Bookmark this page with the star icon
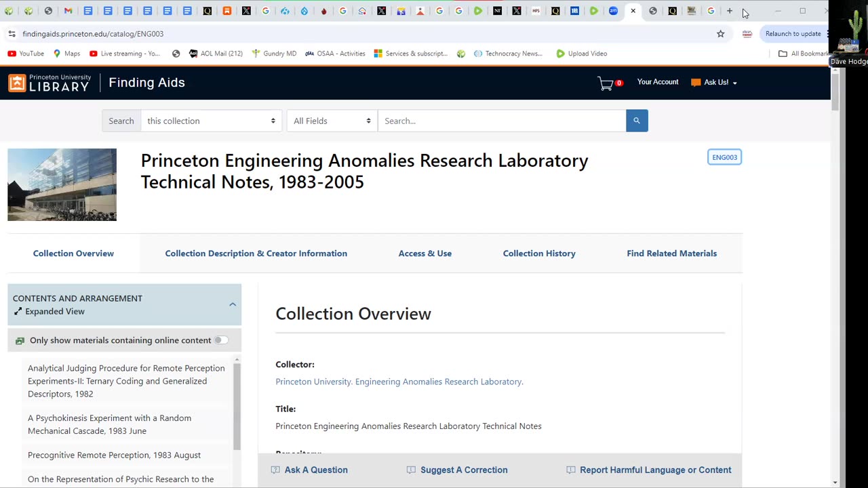The height and width of the screenshot is (488, 868). 721,34
